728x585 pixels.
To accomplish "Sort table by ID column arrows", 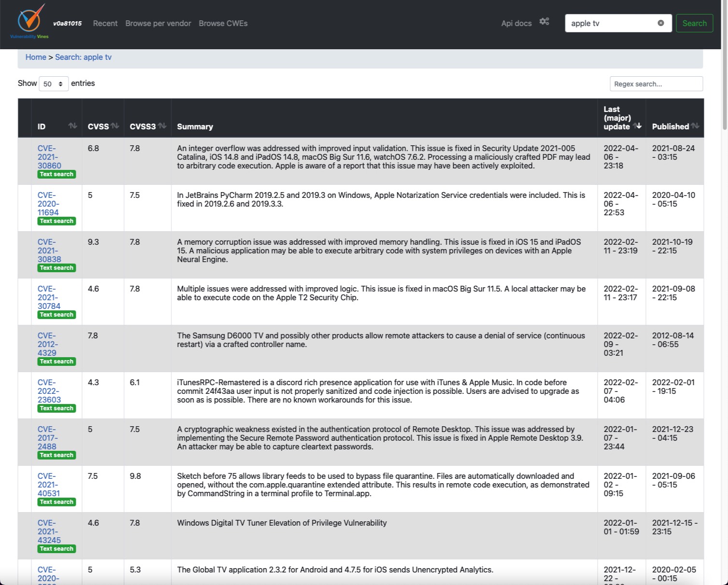I will (72, 126).
